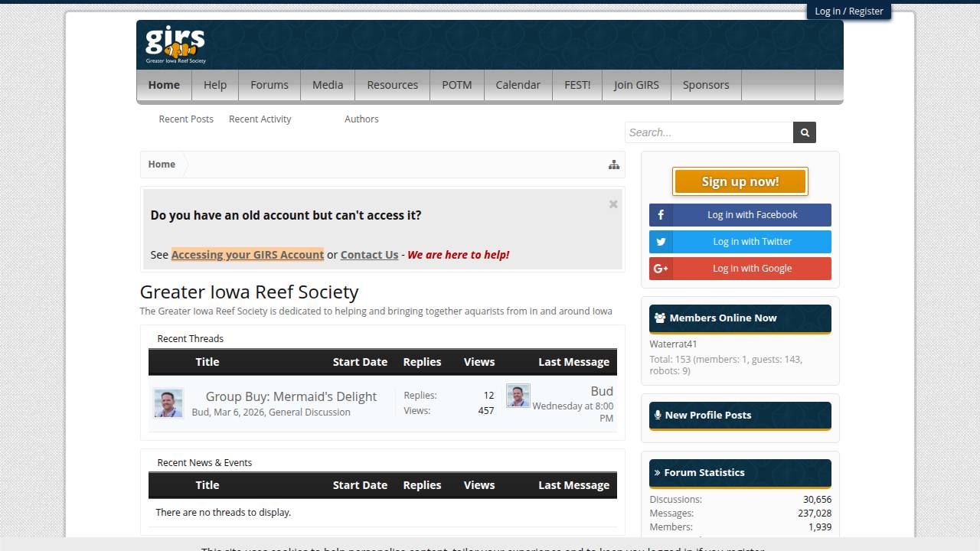980x551 pixels.
Task: Click the Facebook icon on the login button
Action: coord(660,215)
